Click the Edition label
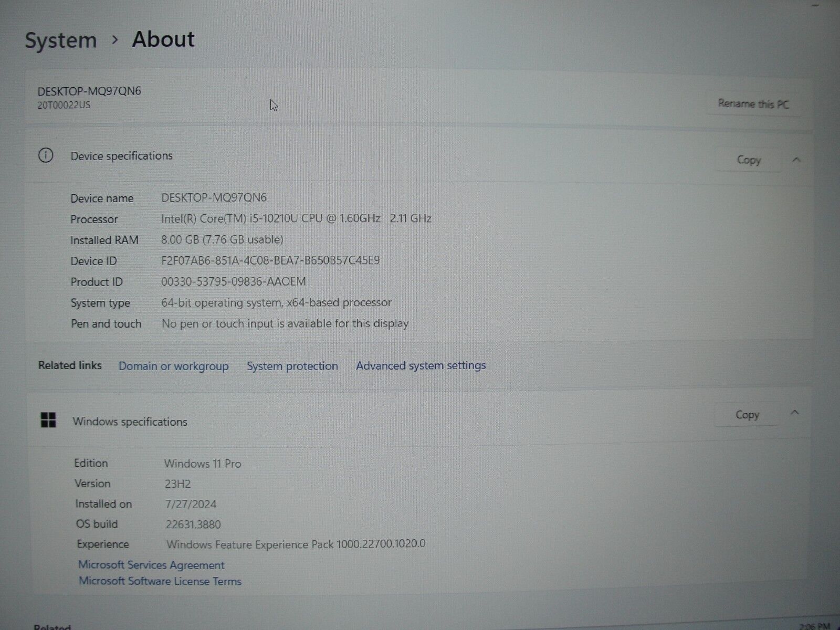 point(91,463)
